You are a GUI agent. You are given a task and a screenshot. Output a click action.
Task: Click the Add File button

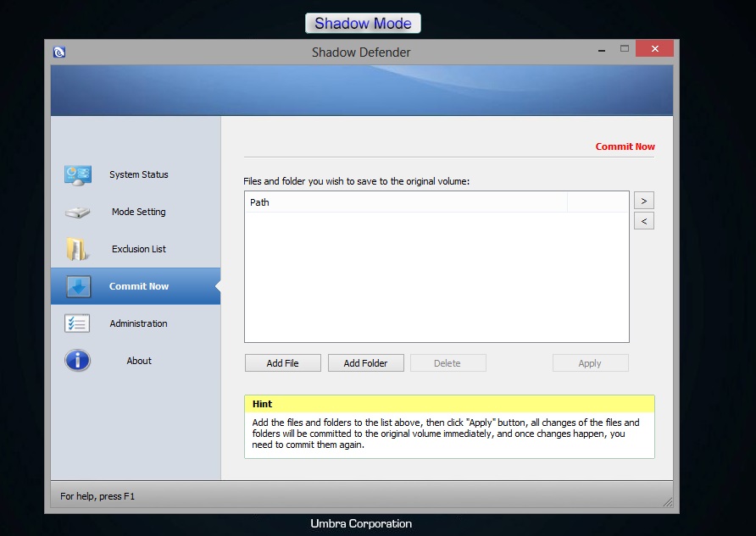[x=282, y=363]
